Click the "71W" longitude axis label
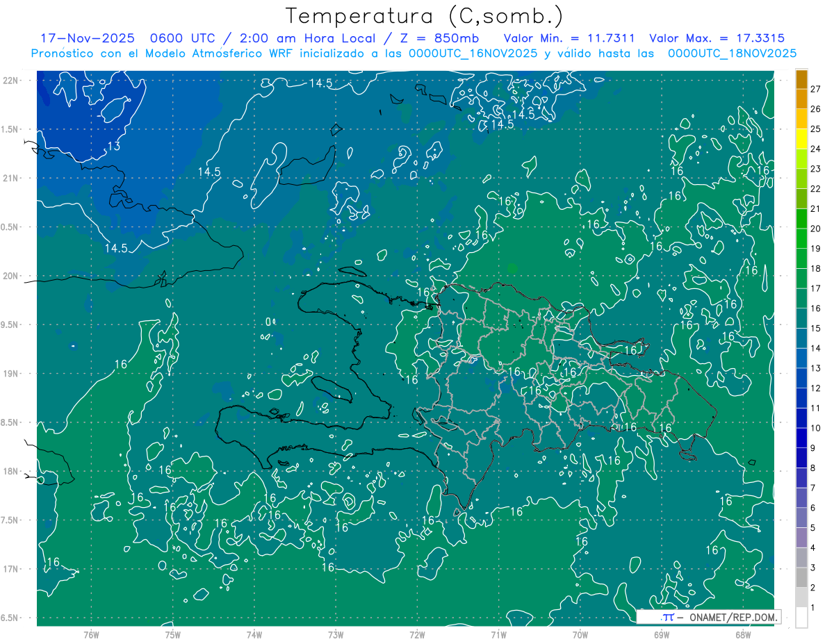This screenshot has height=644, width=834. (498, 634)
